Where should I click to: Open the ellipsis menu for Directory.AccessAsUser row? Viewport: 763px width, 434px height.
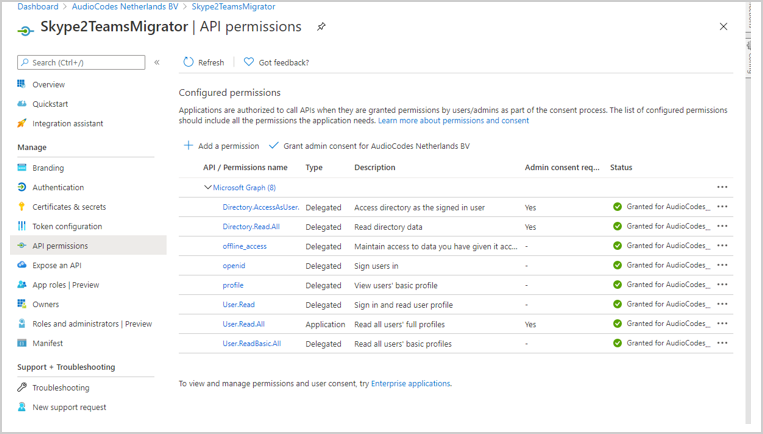pyautogui.click(x=722, y=206)
